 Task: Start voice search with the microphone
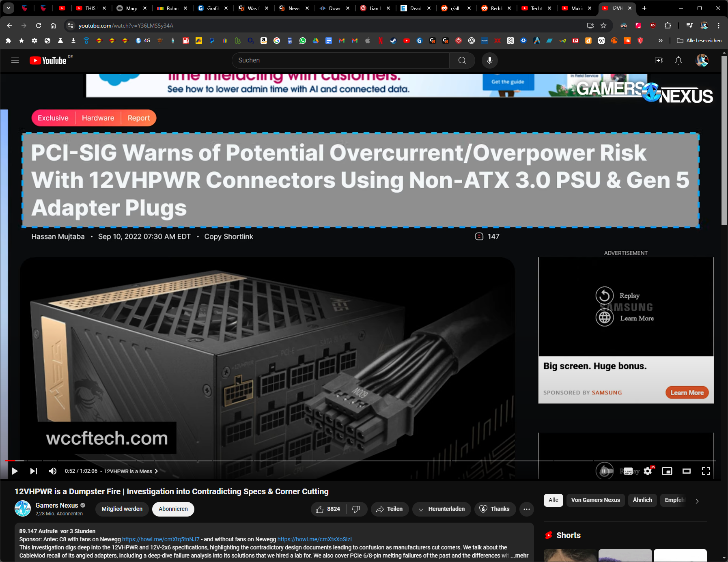pyautogui.click(x=490, y=60)
